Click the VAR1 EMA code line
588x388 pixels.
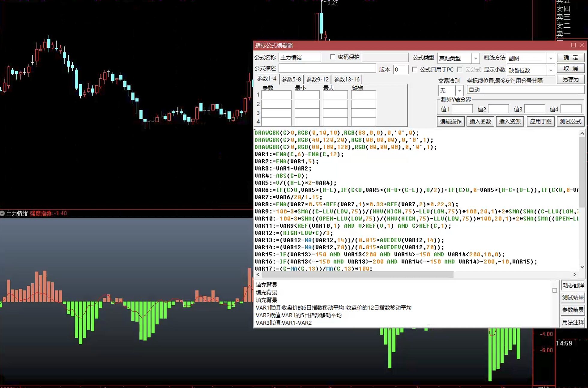pos(299,154)
